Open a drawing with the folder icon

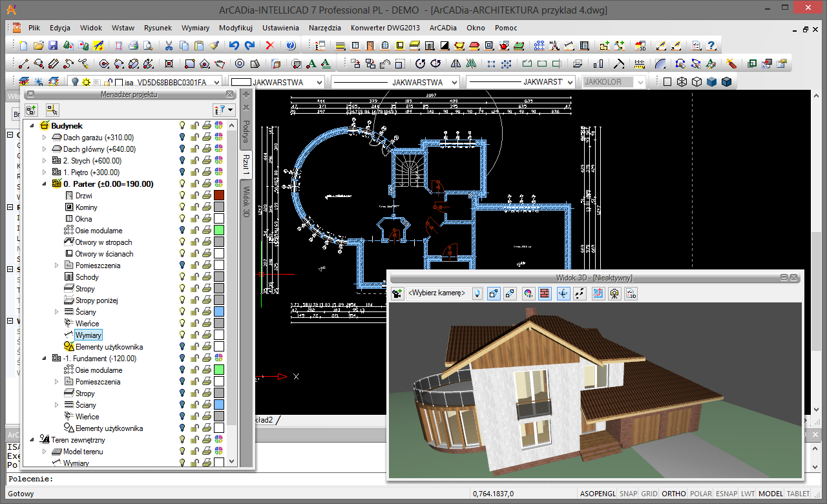39,46
